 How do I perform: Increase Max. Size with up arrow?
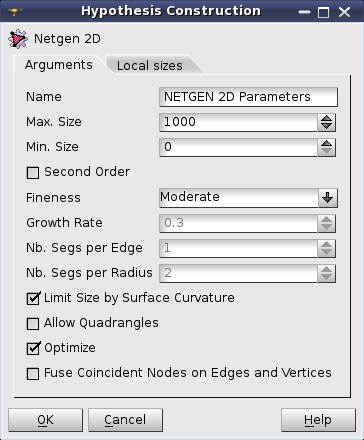tap(326, 118)
